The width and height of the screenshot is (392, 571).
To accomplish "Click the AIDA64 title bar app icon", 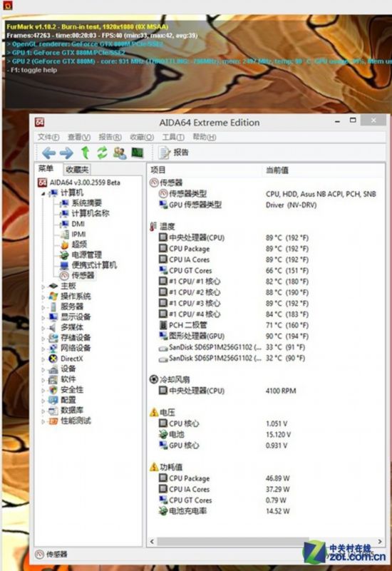I will tap(40, 123).
